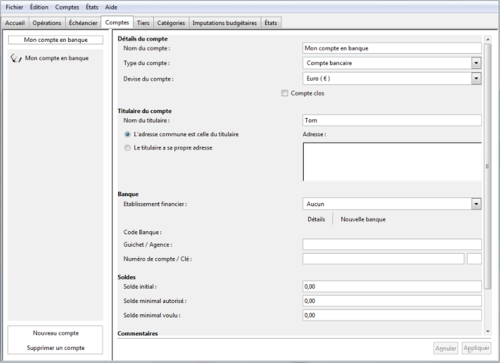Switch to the Imputations budgétaires tab

(x=225, y=23)
